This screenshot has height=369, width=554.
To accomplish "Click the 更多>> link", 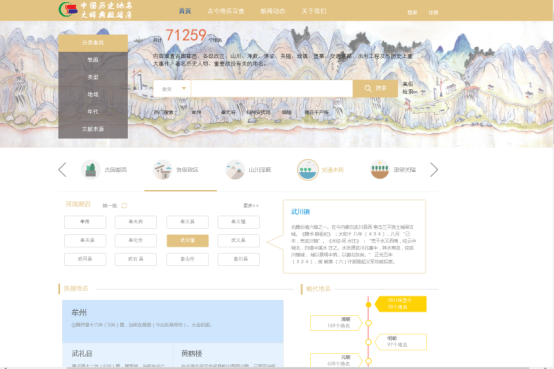I will (x=251, y=205).
